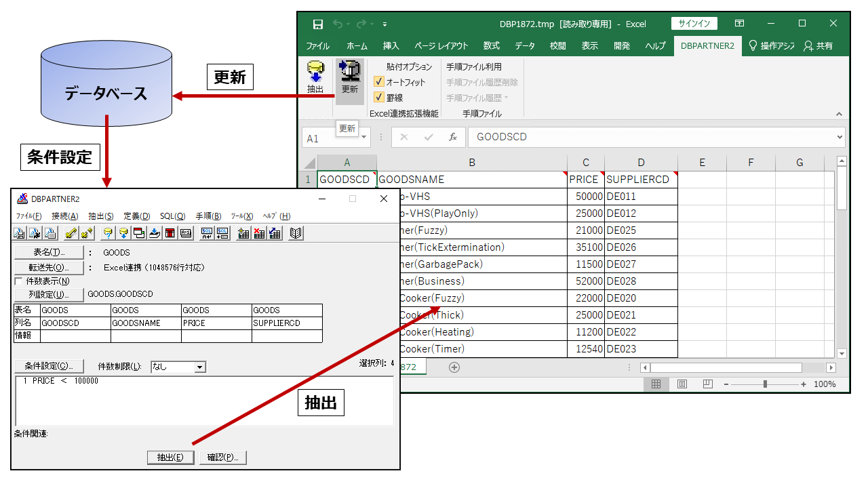Click the 条件設定(C)... button
Image resolution: width=868 pixels, height=488 pixels.
[48, 366]
